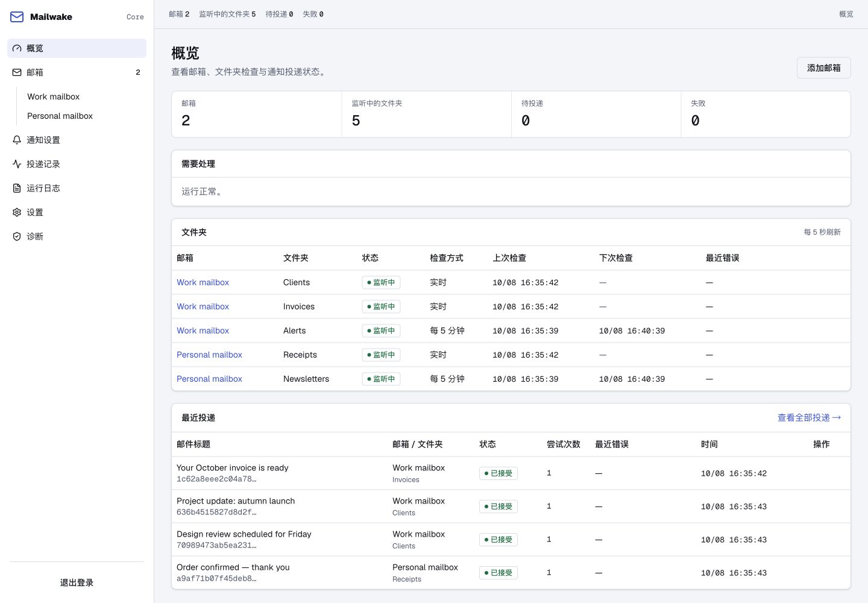Viewport: 868px width, 603px height.
Task: Click 已接受 badge for October invoice row
Action: [498, 473]
